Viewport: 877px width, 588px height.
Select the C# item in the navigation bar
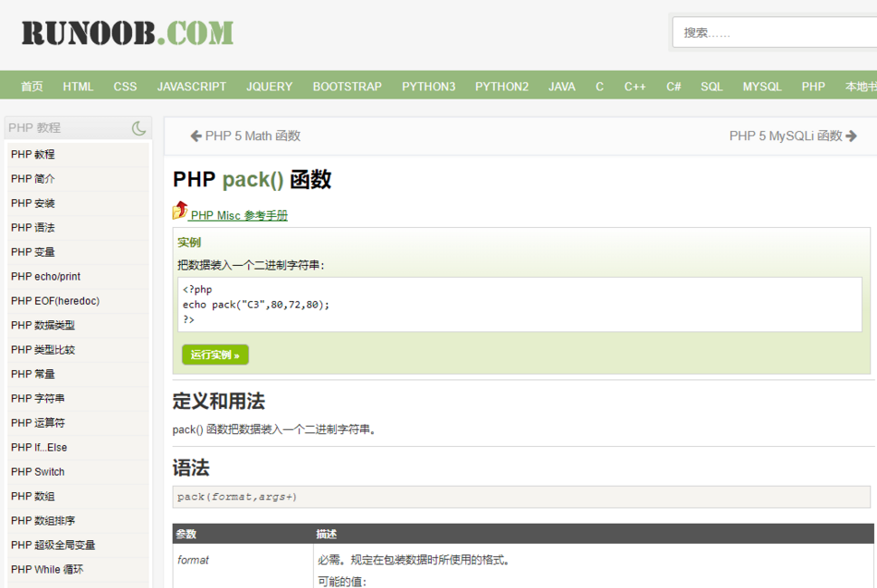click(672, 86)
